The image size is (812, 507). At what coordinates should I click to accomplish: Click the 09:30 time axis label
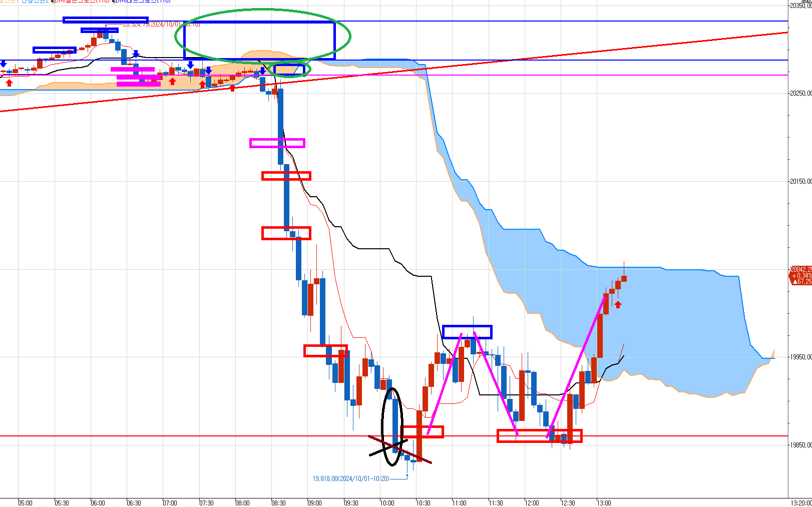tap(351, 503)
